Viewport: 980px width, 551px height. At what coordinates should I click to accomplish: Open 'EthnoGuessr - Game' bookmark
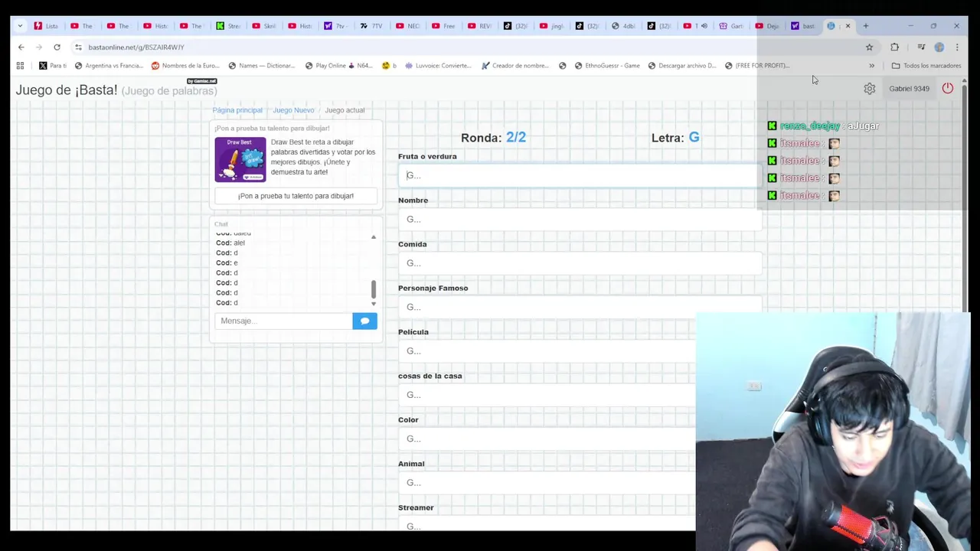click(x=607, y=66)
